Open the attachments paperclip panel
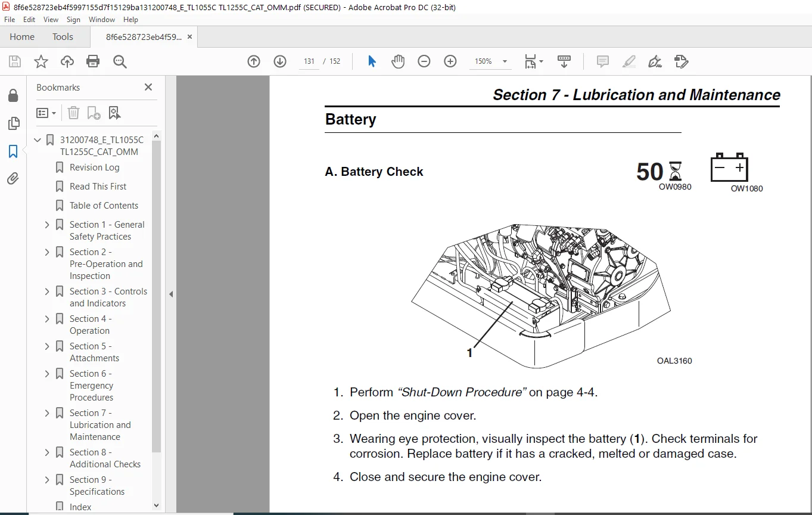This screenshot has width=812, height=515. click(x=13, y=178)
